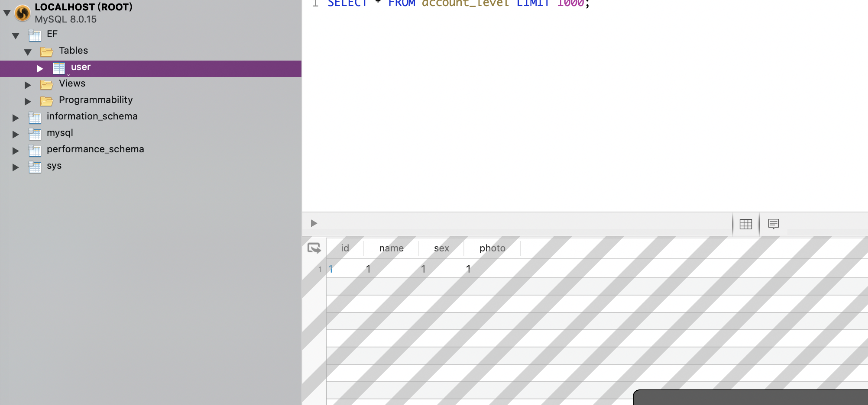868x405 pixels.
Task: Show the messages output panel
Action: (773, 224)
